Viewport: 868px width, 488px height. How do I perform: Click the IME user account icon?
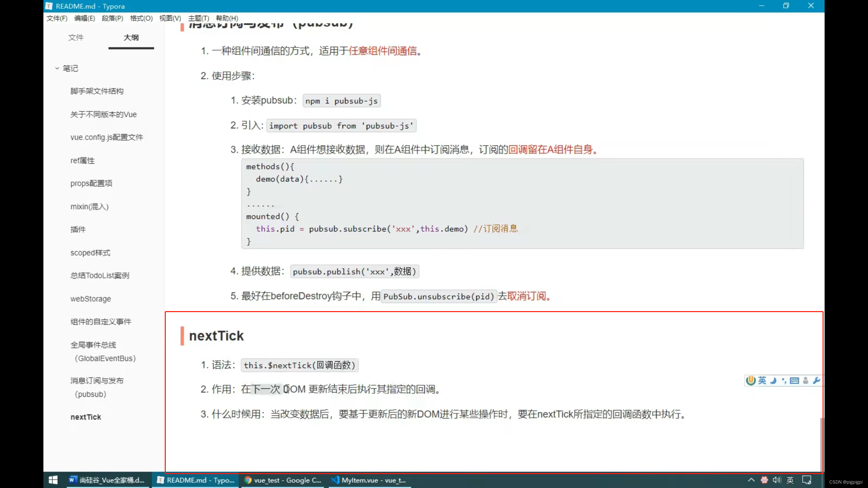point(806,381)
